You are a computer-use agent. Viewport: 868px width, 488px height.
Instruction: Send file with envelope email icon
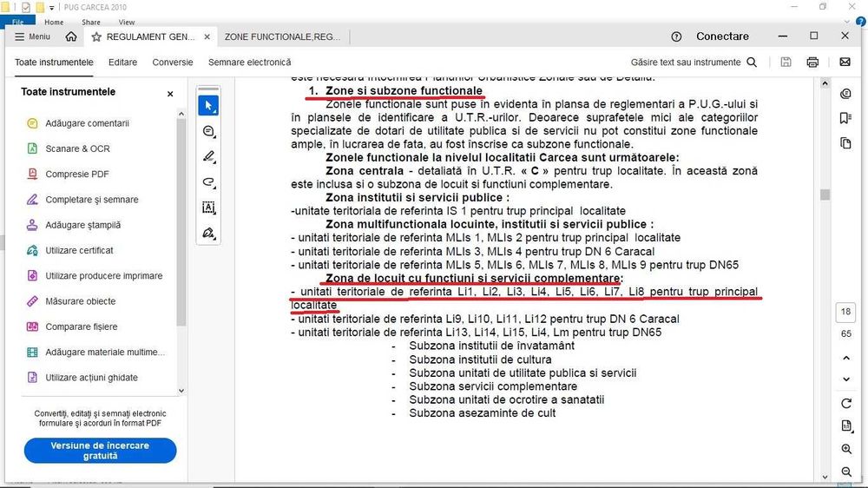coord(845,62)
